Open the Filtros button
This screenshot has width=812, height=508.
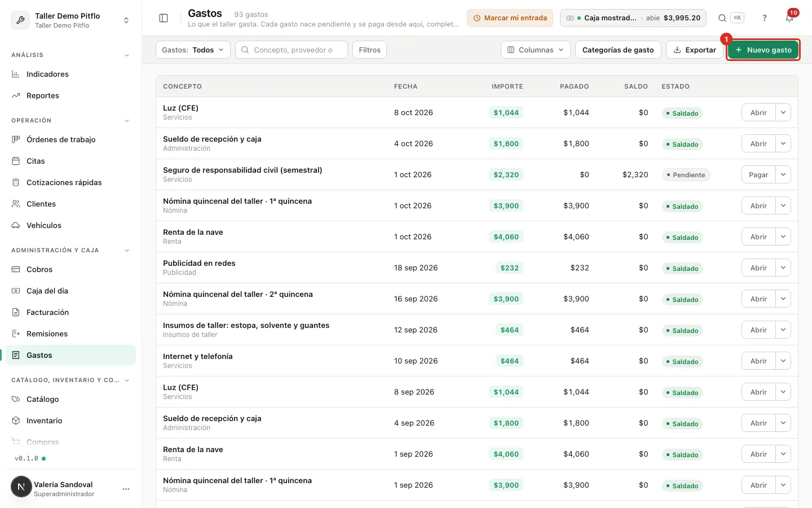click(369, 50)
